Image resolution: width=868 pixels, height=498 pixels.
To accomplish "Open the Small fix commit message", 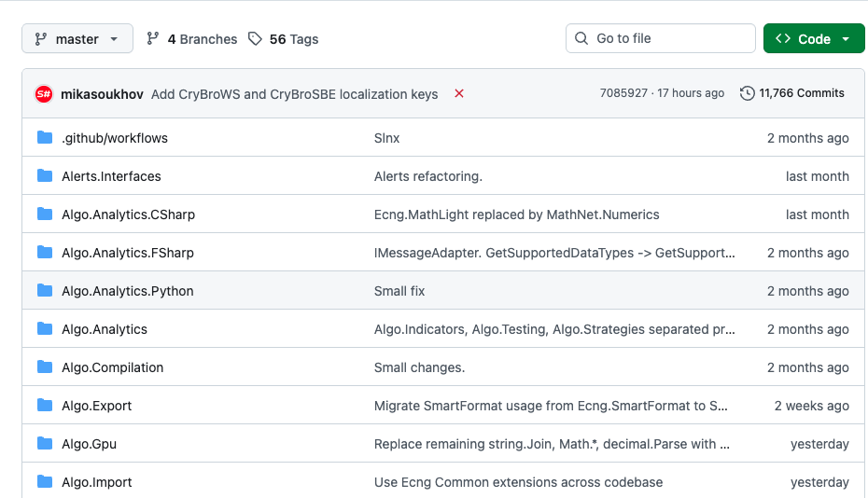I will click(399, 291).
